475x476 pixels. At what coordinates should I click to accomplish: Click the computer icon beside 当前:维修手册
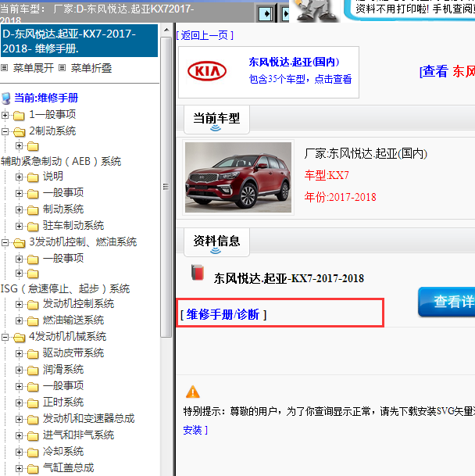tap(6, 98)
